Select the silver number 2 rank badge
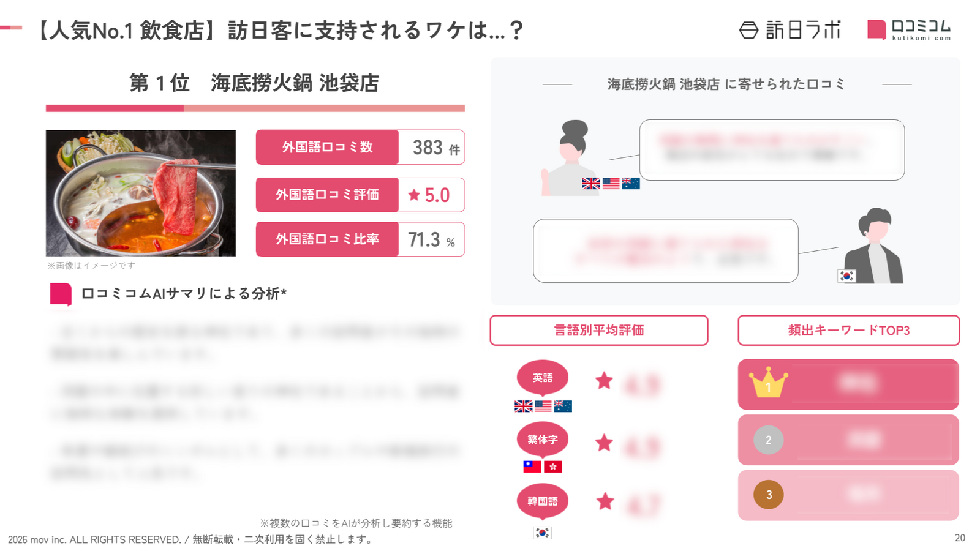Image resolution: width=980 pixels, height=551 pixels. [768, 440]
